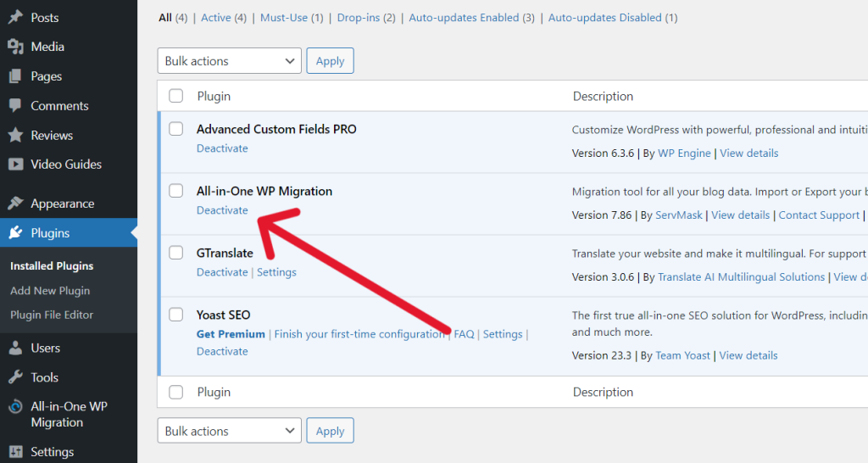Screen dimensions: 868x463
Task: Deactivate All-in-One WP Migration plugin
Action: coord(222,210)
